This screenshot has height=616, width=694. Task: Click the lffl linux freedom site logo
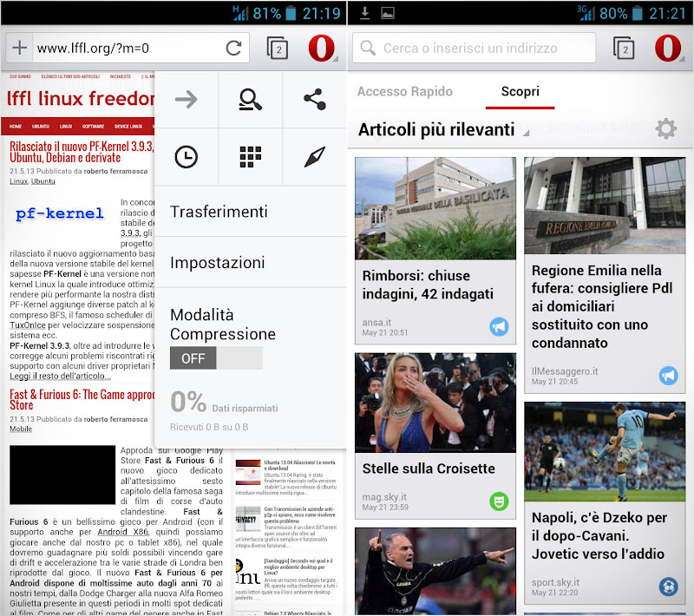(81, 98)
